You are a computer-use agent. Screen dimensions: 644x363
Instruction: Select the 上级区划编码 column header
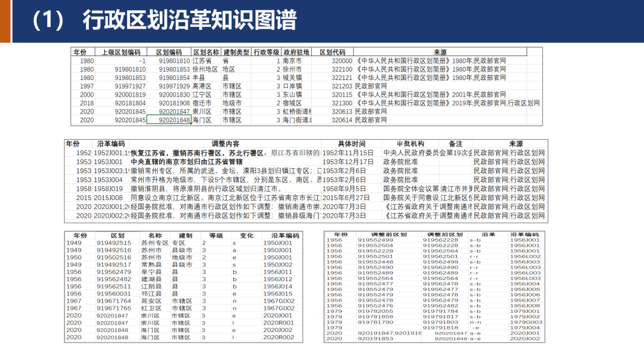[121, 52]
